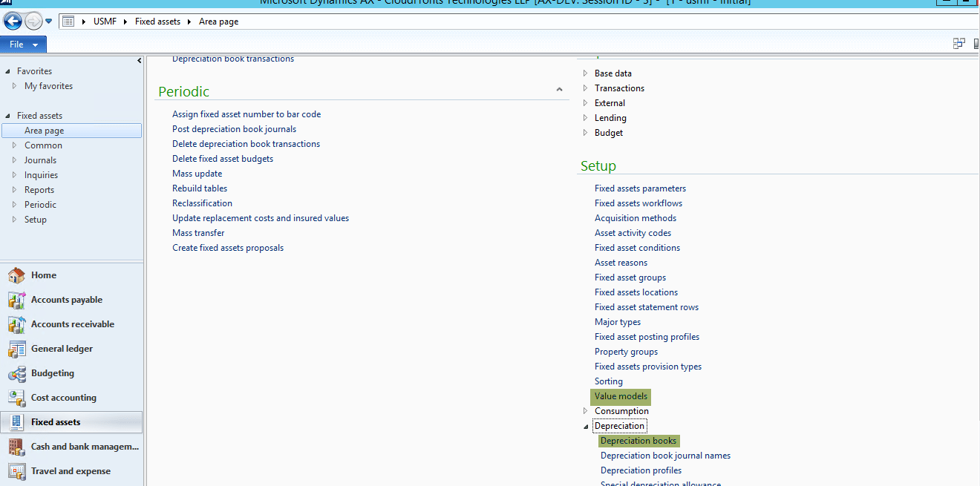Image resolution: width=980 pixels, height=486 pixels.
Task: Open Fixed assets parameters
Action: pos(640,188)
